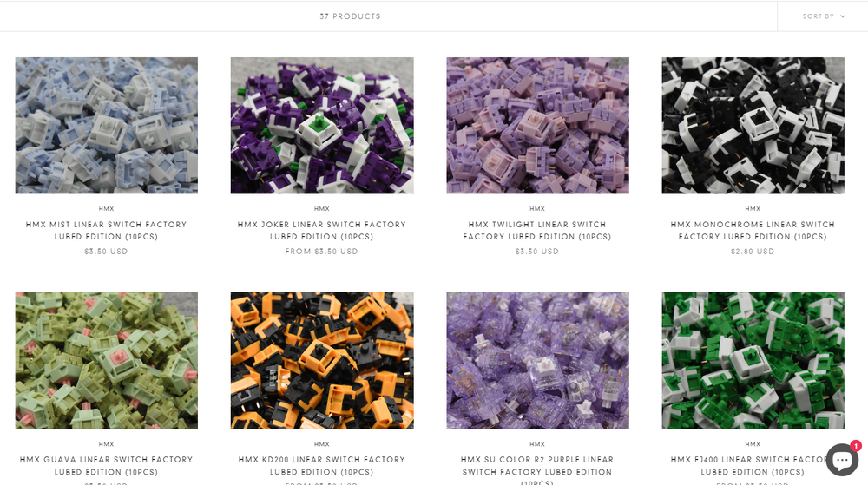Open the Shopify chat bubble icon

pos(842,458)
